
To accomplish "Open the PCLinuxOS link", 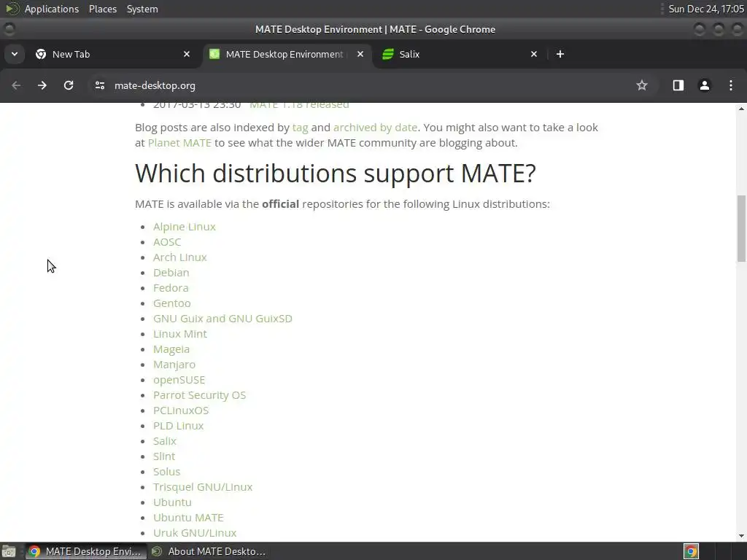I will (x=181, y=411).
